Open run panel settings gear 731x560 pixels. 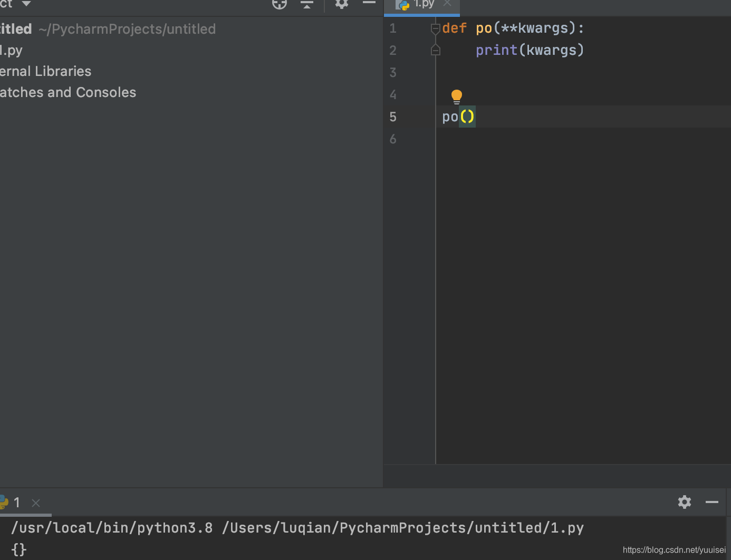[685, 502]
